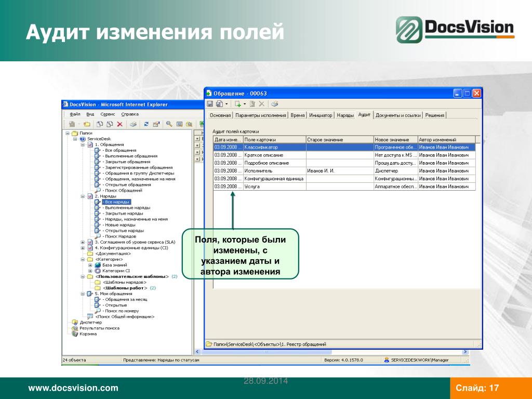This screenshot has width=532, height=399.
Task: Click the gear icon beside Категории CI
Action: coord(98,271)
